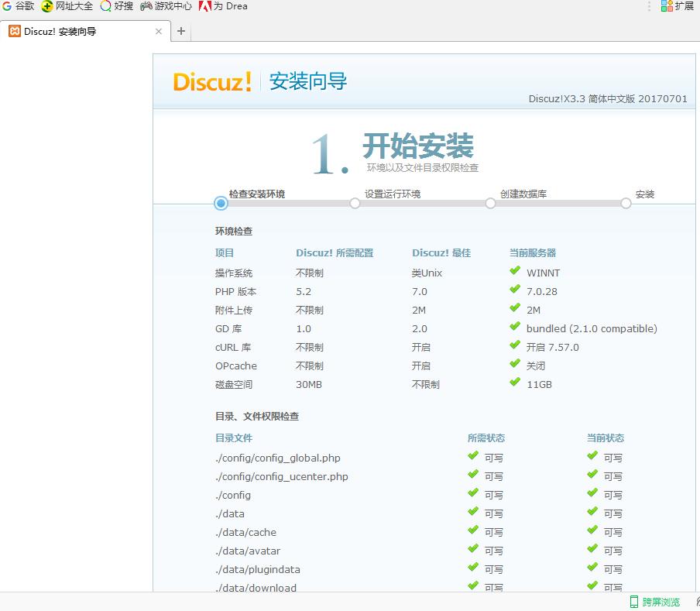Click the Google bookmark icon
This screenshot has width=700, height=611.
click(x=7, y=6)
